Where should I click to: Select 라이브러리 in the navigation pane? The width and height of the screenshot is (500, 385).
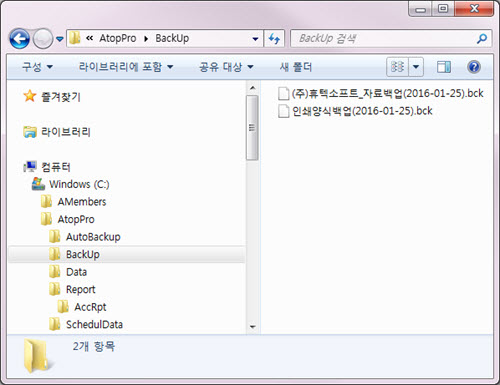(x=66, y=132)
